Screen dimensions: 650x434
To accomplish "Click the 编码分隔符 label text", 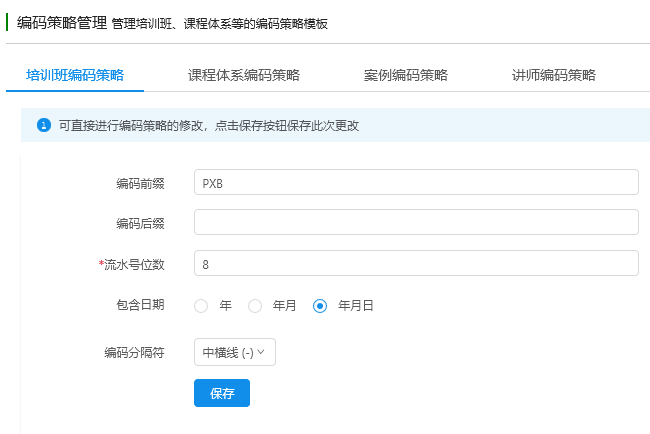I will tap(134, 352).
